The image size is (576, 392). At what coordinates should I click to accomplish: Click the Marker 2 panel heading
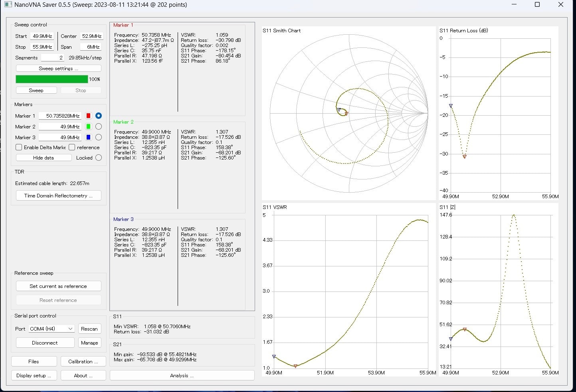(x=123, y=122)
